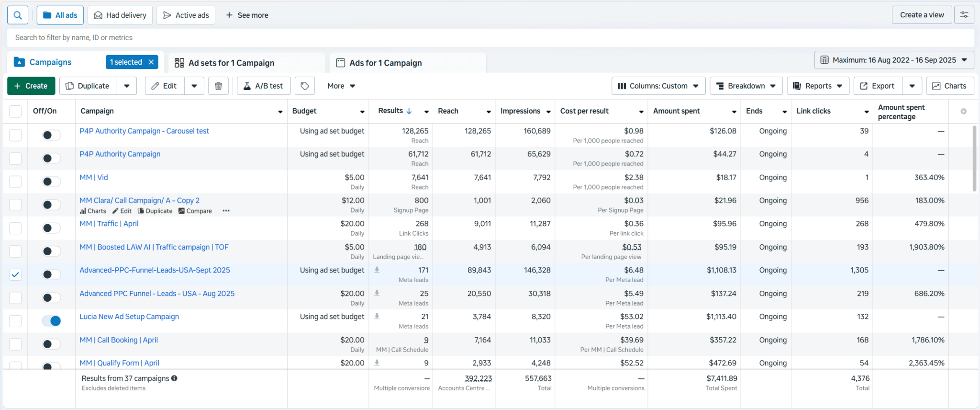Turn off Lucia New Ad Setup Campaign toggle
Image resolution: width=980 pixels, height=410 pixels.
[52, 321]
